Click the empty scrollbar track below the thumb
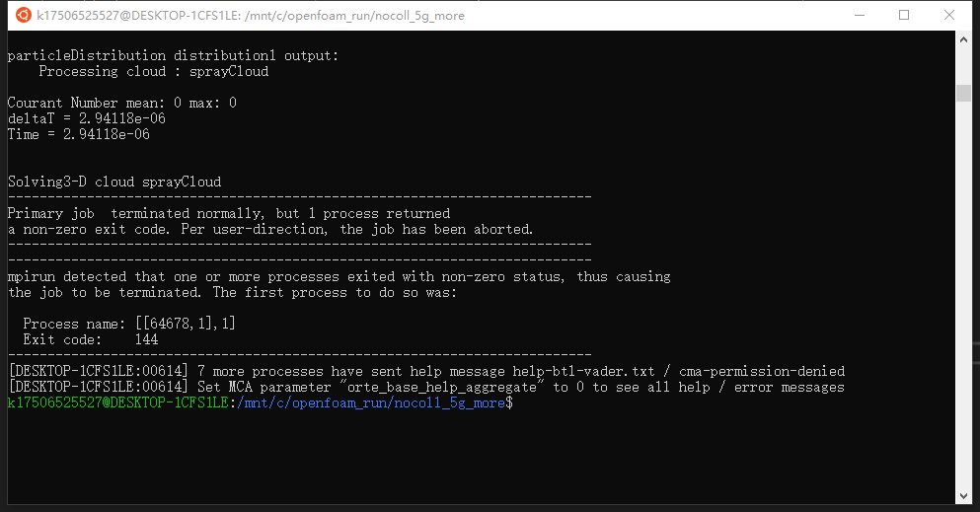This screenshot has height=512, width=980. coord(963,296)
